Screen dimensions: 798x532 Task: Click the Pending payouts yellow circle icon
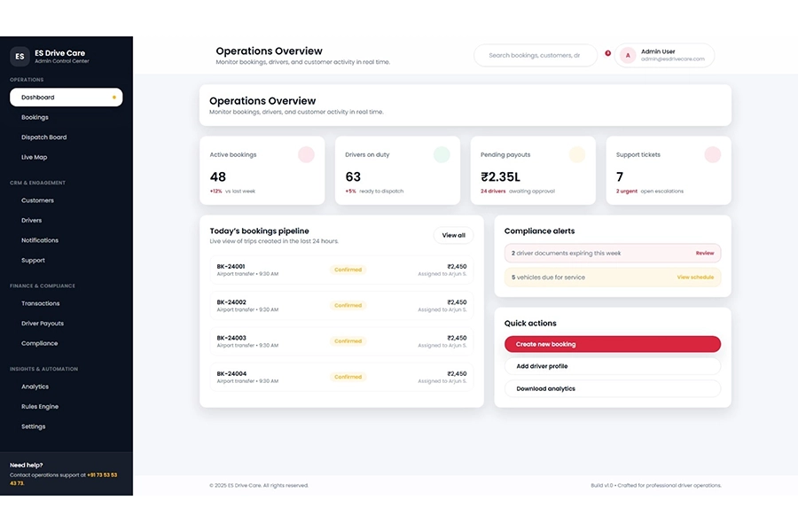click(x=577, y=154)
